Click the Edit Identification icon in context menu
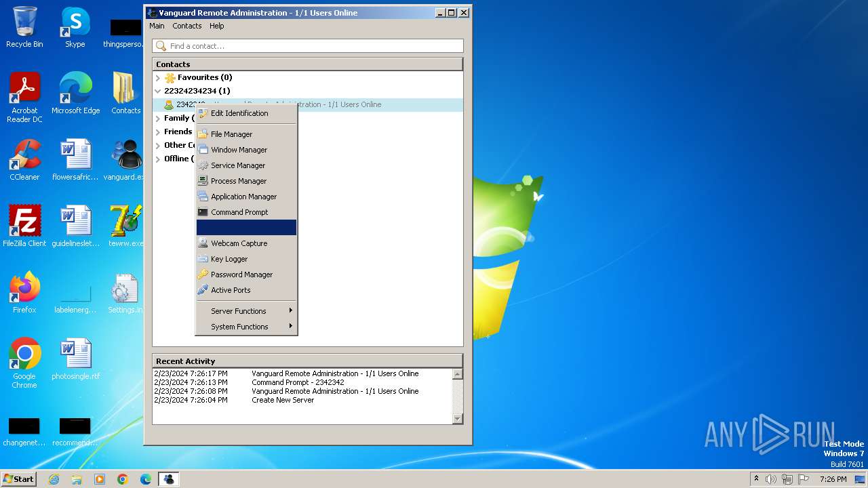Image resolution: width=868 pixels, height=488 pixels. [203, 113]
